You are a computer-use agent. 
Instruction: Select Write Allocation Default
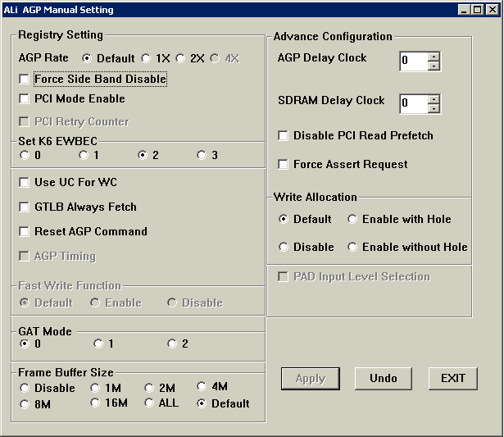pos(284,219)
